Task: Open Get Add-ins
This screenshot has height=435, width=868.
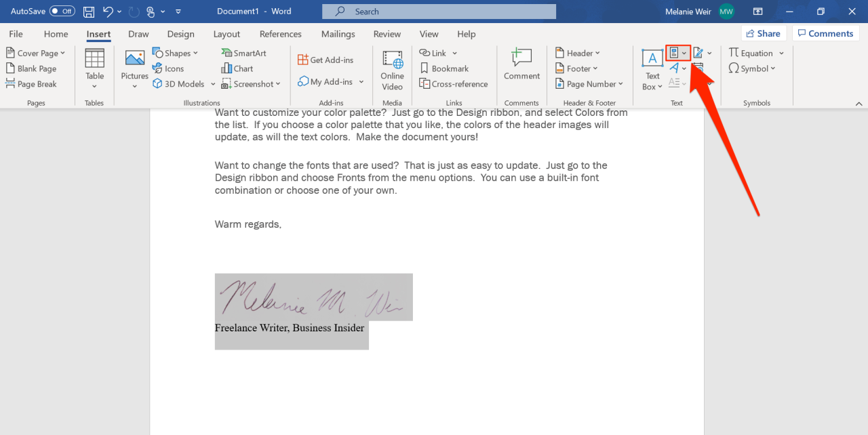Action: (x=330, y=59)
